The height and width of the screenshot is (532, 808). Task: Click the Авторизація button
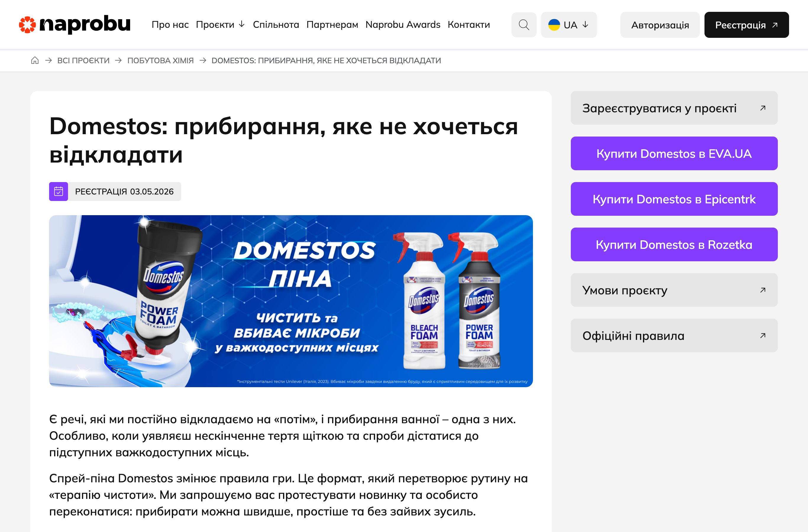(x=659, y=24)
